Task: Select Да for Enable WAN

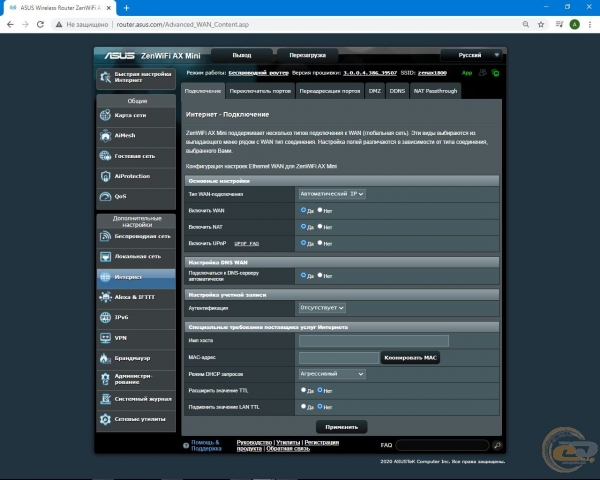Action: pos(303,210)
